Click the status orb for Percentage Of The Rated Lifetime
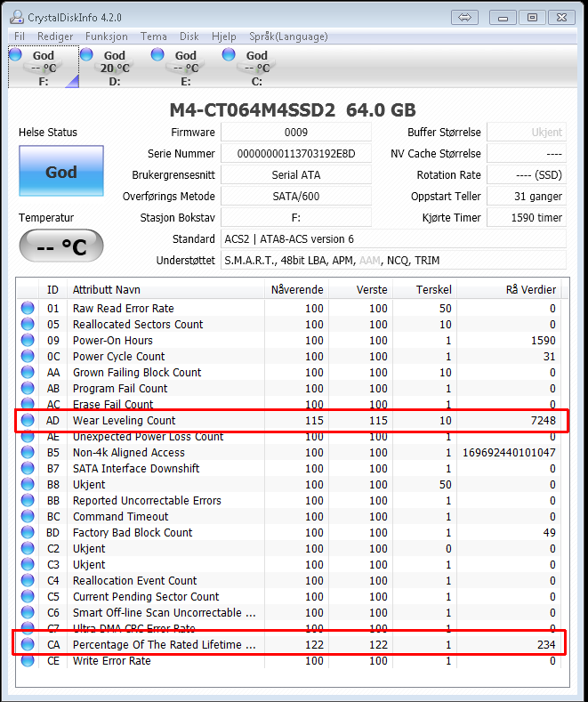The height and width of the screenshot is (702, 588). click(x=28, y=644)
